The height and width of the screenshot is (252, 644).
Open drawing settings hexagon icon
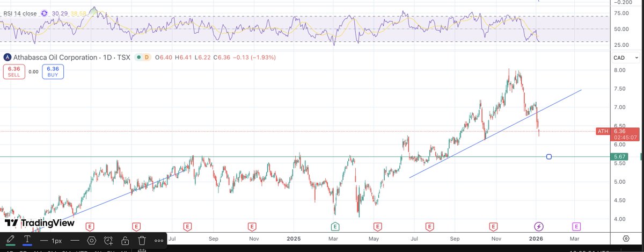point(92,240)
